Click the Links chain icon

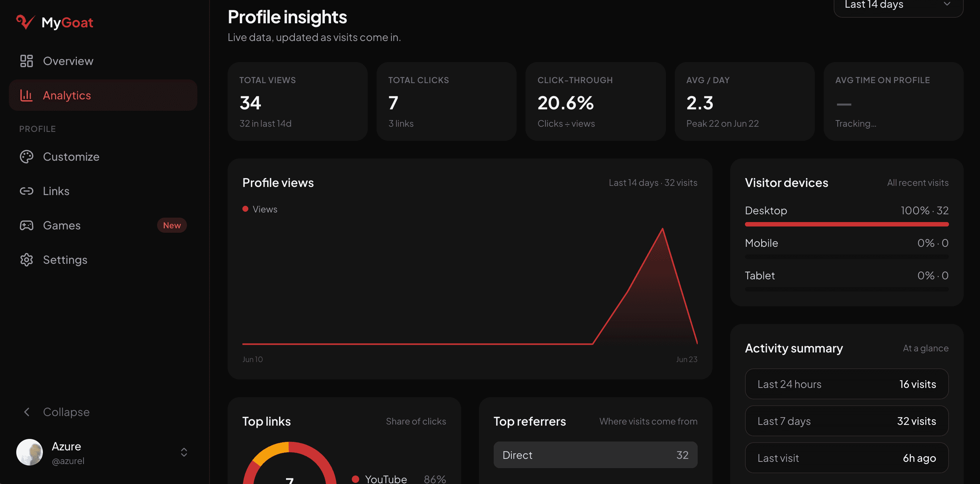point(26,191)
